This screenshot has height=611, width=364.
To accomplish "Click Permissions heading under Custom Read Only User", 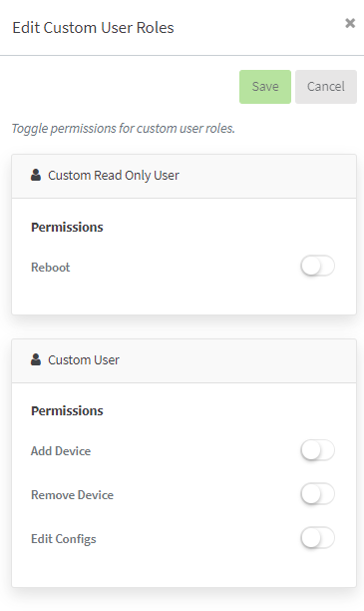I will [x=67, y=228].
